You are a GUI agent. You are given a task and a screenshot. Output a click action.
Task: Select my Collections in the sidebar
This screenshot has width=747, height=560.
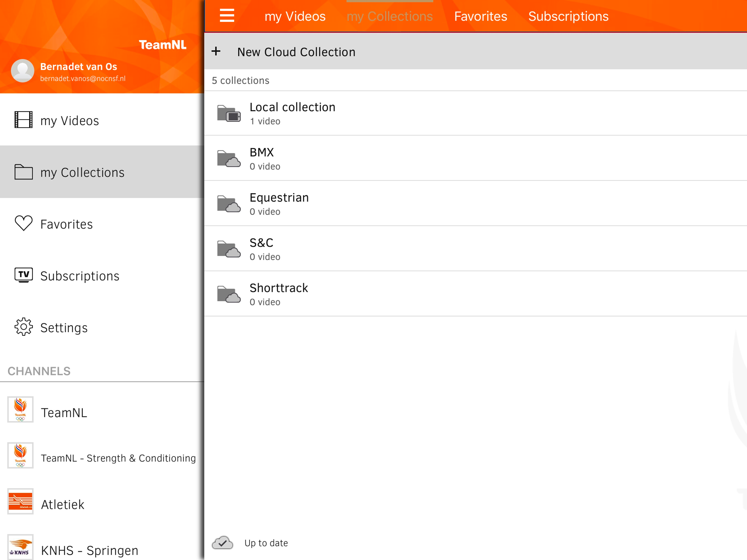(x=102, y=171)
